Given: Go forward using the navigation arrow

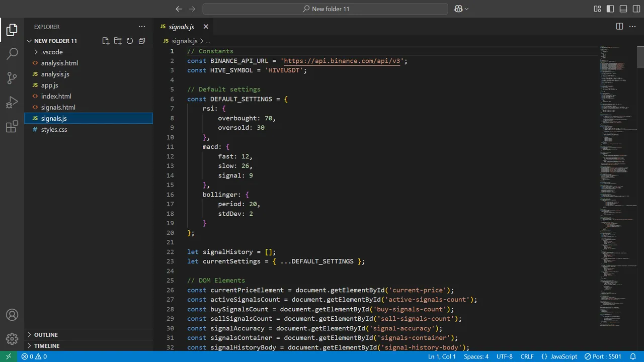Looking at the screenshot, I should click(192, 9).
